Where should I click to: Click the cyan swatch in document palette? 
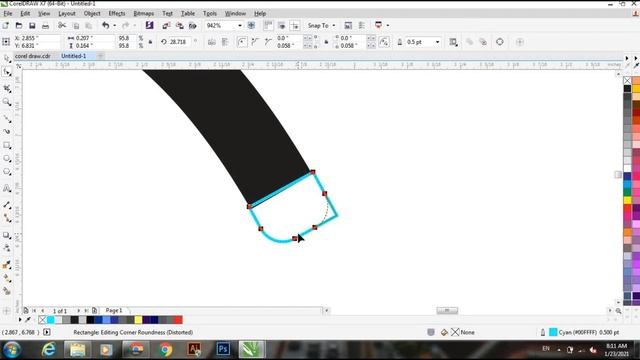click(51, 320)
